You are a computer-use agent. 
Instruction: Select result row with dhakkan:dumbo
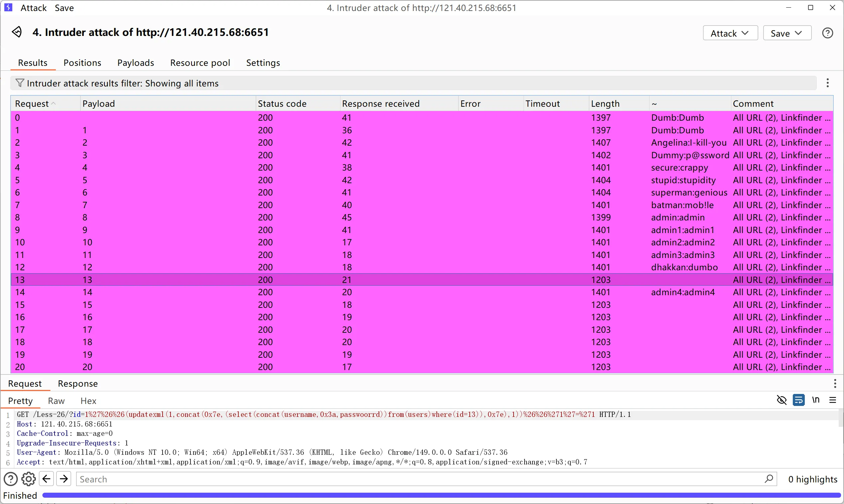point(422,267)
